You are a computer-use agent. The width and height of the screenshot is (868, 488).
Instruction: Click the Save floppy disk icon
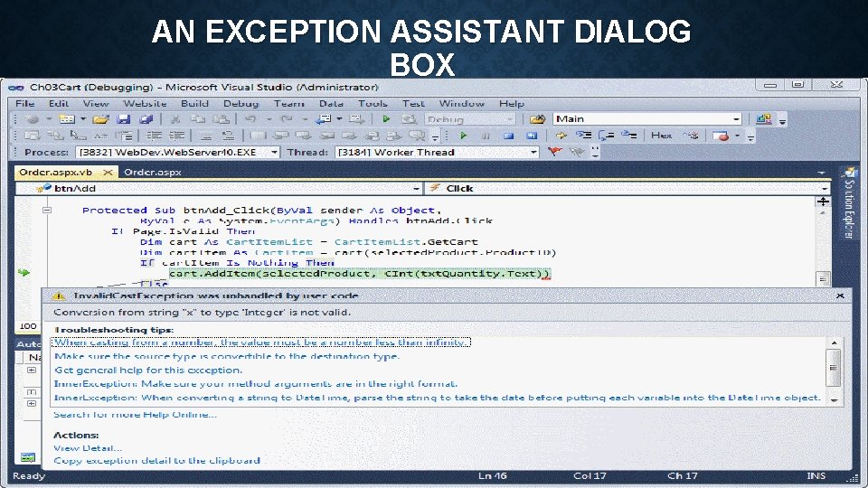coord(124,119)
